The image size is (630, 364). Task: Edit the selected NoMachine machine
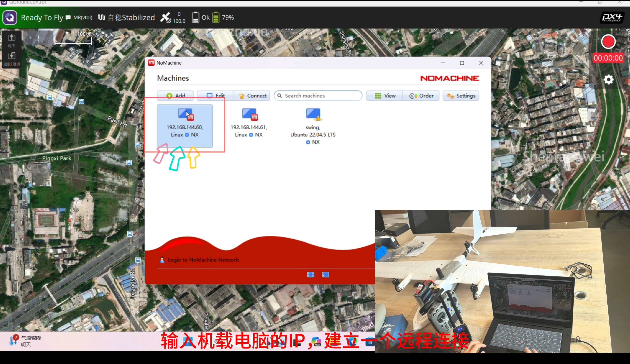(215, 96)
